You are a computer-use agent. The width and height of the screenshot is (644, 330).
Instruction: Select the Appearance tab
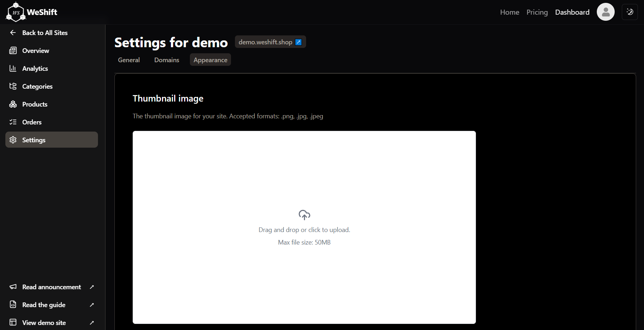click(210, 60)
